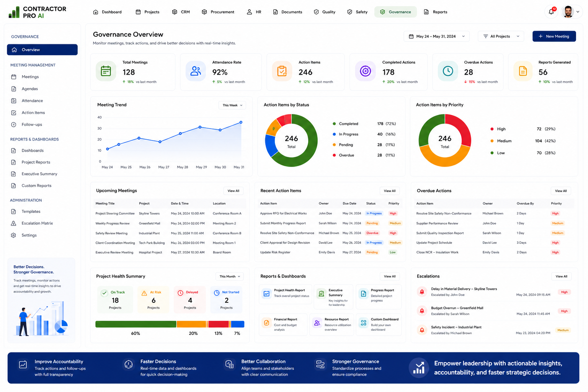Click the Total Meetings calendar icon
Image resolution: width=588 pixels, height=392 pixels.
tap(106, 71)
